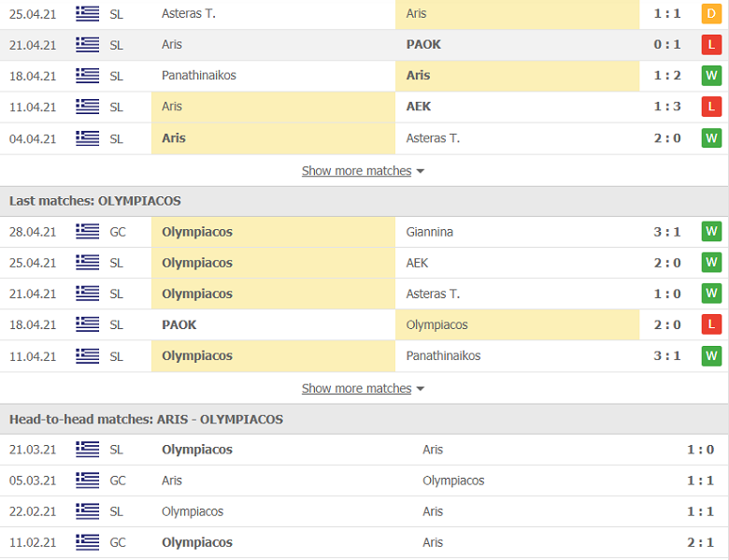Click date 28.04.21 in the Olympiacos section
Screen dimensions: 729x560
coord(33,232)
